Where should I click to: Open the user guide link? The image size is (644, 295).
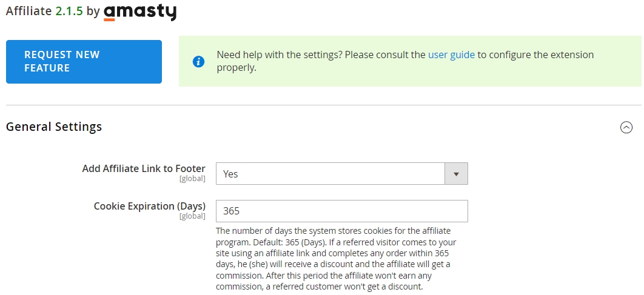click(x=451, y=55)
